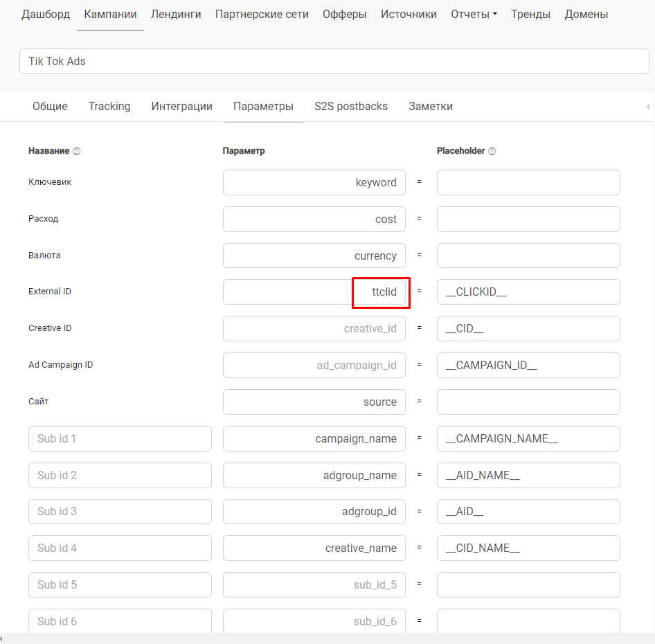Navigate to Лендинги
Screen dimensions: 655x644
[x=176, y=15]
